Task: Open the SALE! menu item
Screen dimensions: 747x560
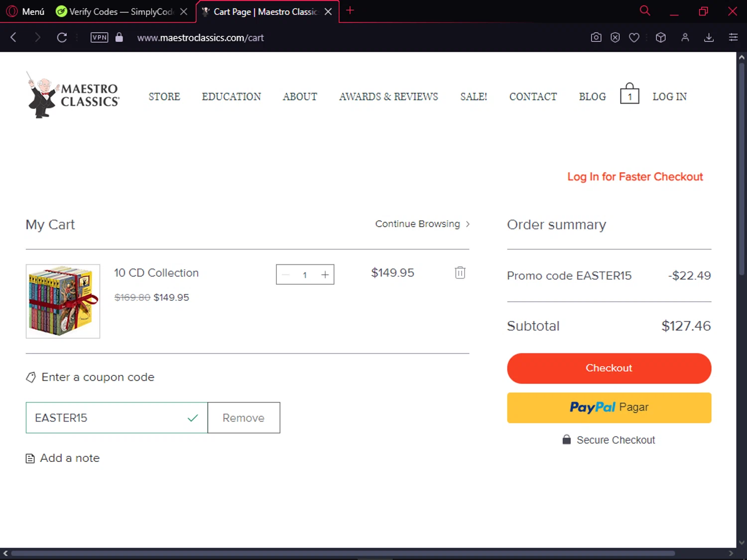Action: pyautogui.click(x=474, y=97)
